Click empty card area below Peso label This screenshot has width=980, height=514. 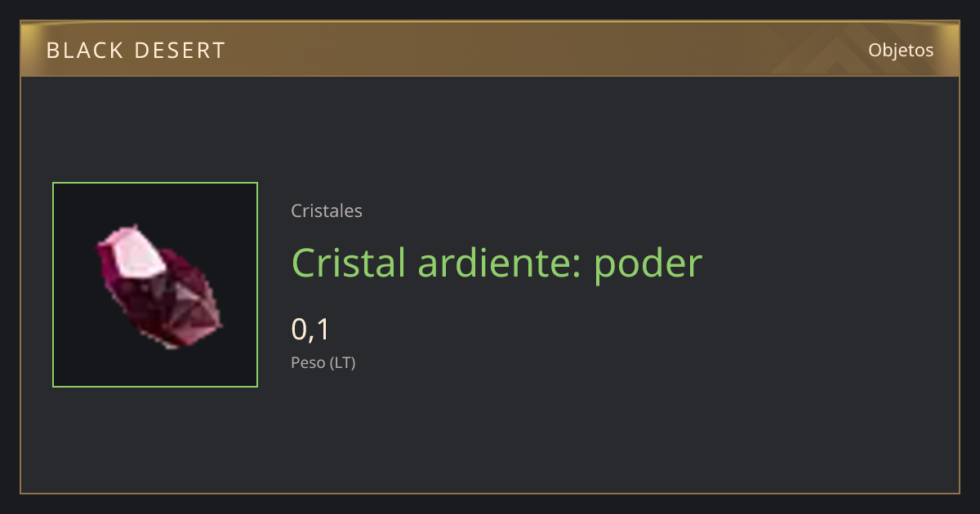coord(490,432)
